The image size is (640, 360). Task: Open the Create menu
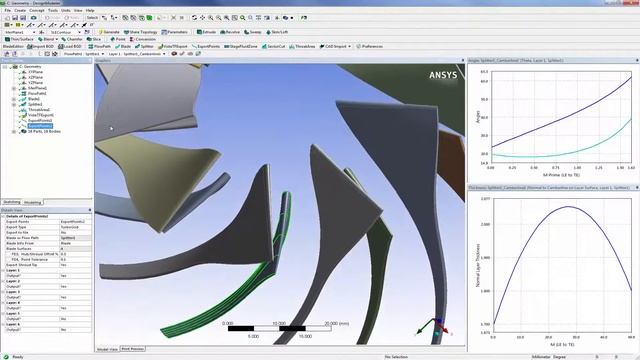[x=20, y=10]
